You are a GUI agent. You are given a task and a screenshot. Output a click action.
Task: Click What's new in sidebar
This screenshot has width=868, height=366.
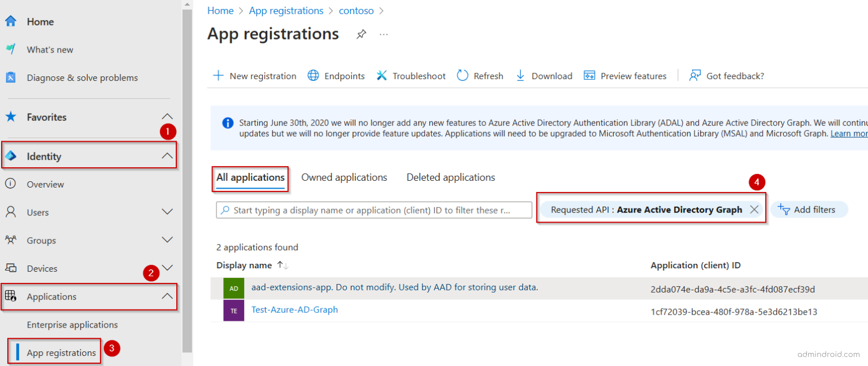click(50, 50)
